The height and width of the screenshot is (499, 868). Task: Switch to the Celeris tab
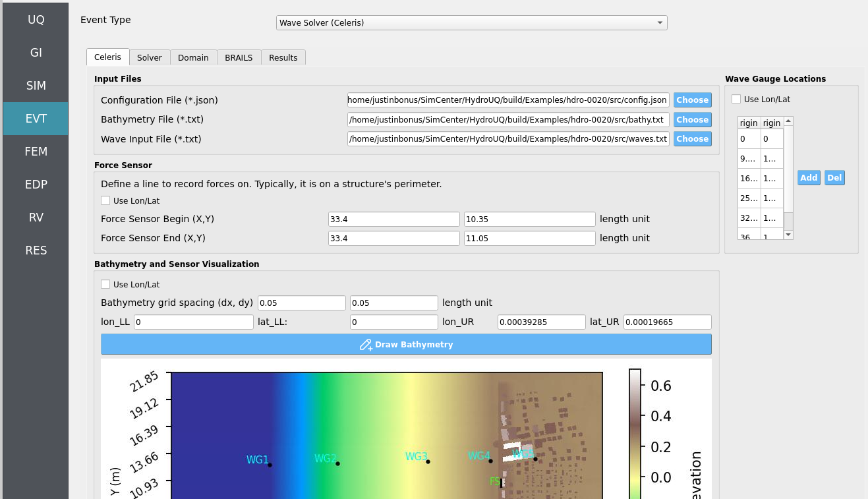(x=107, y=57)
